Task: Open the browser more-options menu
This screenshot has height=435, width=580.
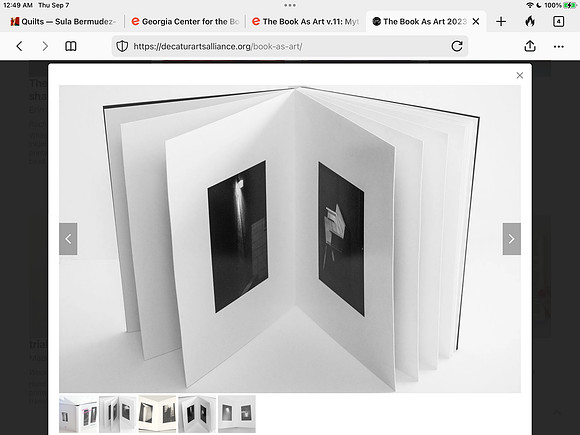Action: pyautogui.click(x=559, y=47)
